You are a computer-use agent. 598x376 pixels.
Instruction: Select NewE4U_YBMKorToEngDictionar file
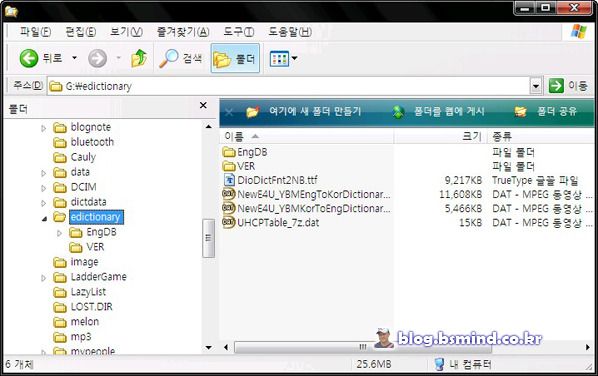tap(313, 209)
